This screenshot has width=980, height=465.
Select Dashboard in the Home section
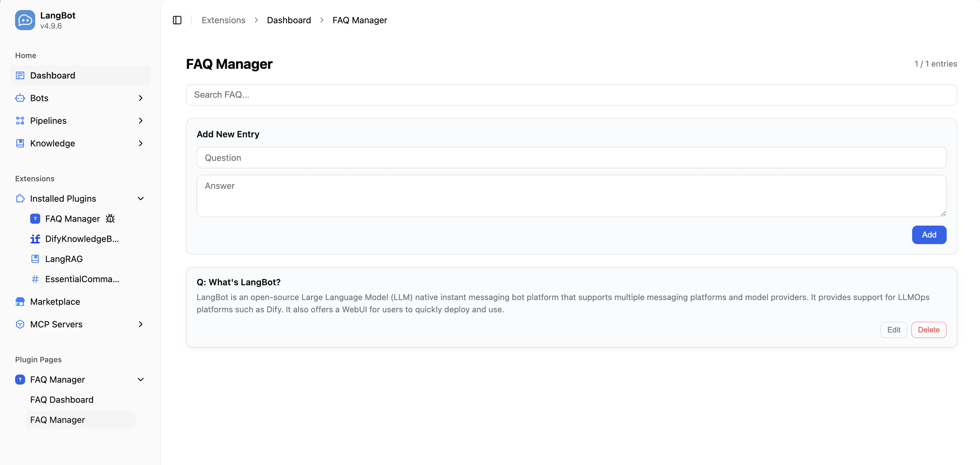pyautogui.click(x=52, y=75)
